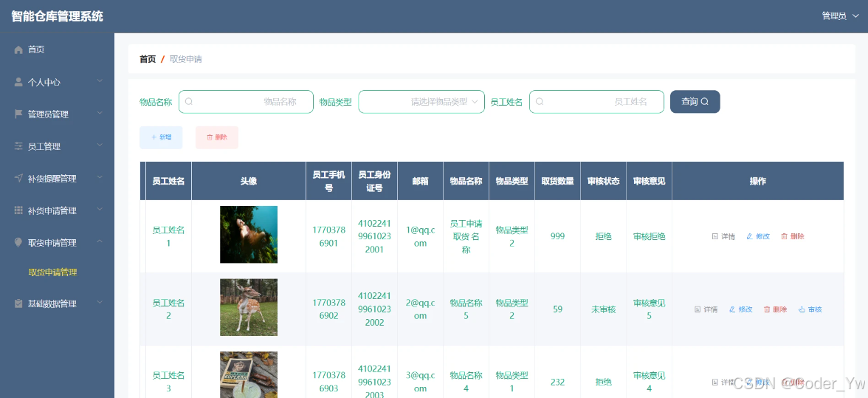Open the 请选择物品类型 dropdown

tap(421, 102)
